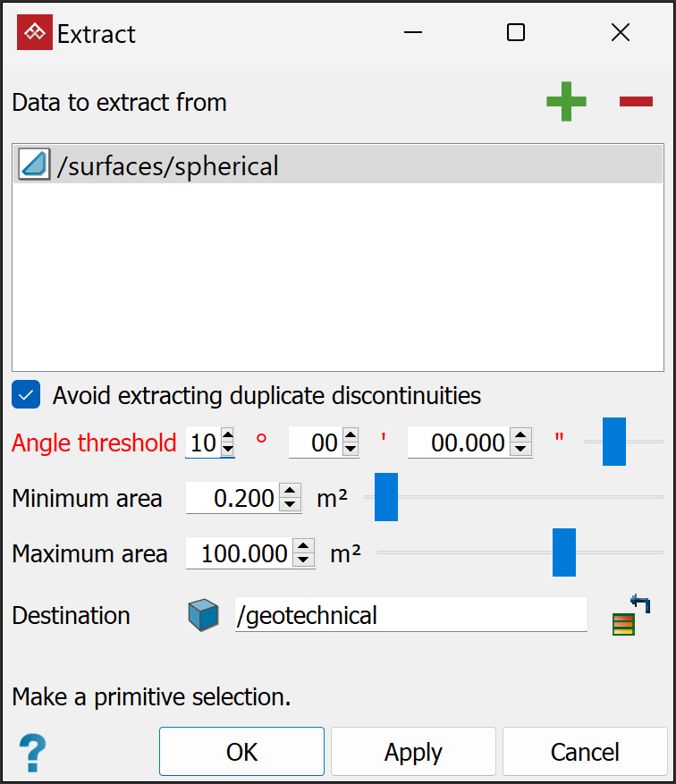Click the Maximum area slider handle
This screenshot has height=784, width=676.
(564, 552)
